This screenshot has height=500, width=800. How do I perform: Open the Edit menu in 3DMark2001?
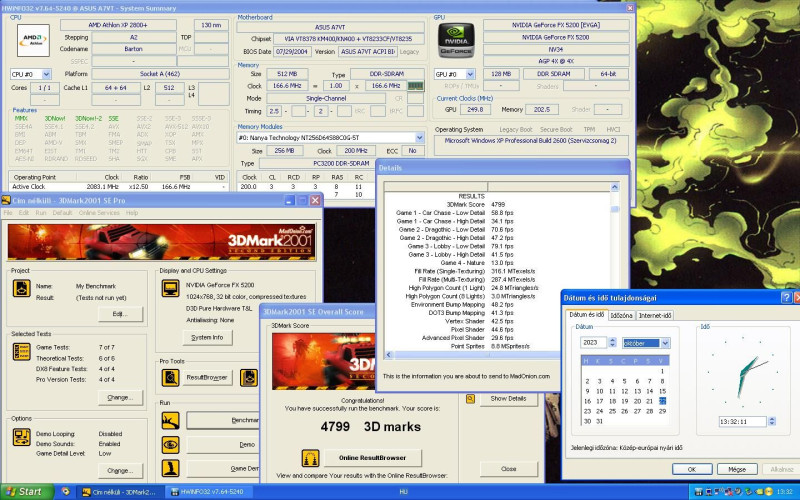click(24, 213)
